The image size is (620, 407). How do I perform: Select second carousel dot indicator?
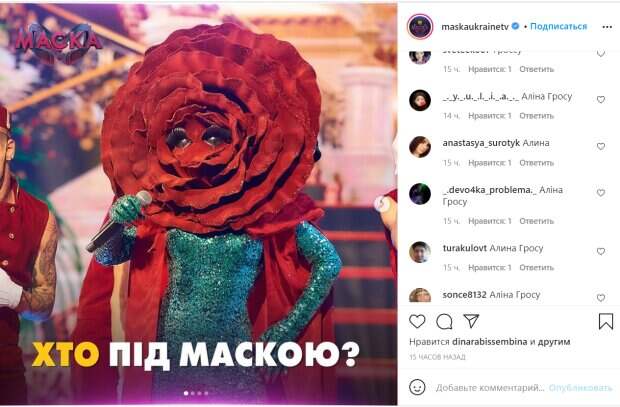pos(193,393)
